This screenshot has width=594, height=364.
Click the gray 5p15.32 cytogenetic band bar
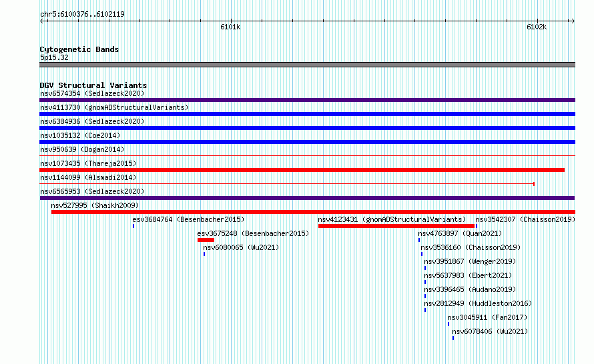point(307,65)
